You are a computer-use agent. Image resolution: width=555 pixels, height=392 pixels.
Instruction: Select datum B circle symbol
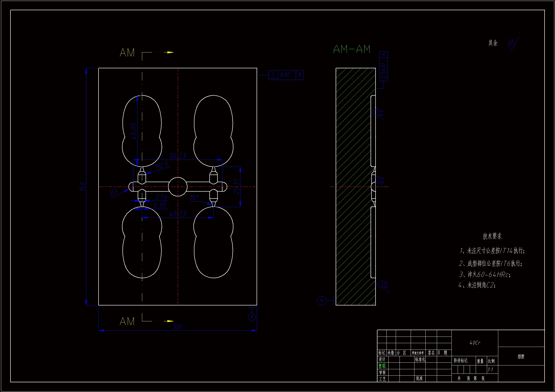[252, 317]
